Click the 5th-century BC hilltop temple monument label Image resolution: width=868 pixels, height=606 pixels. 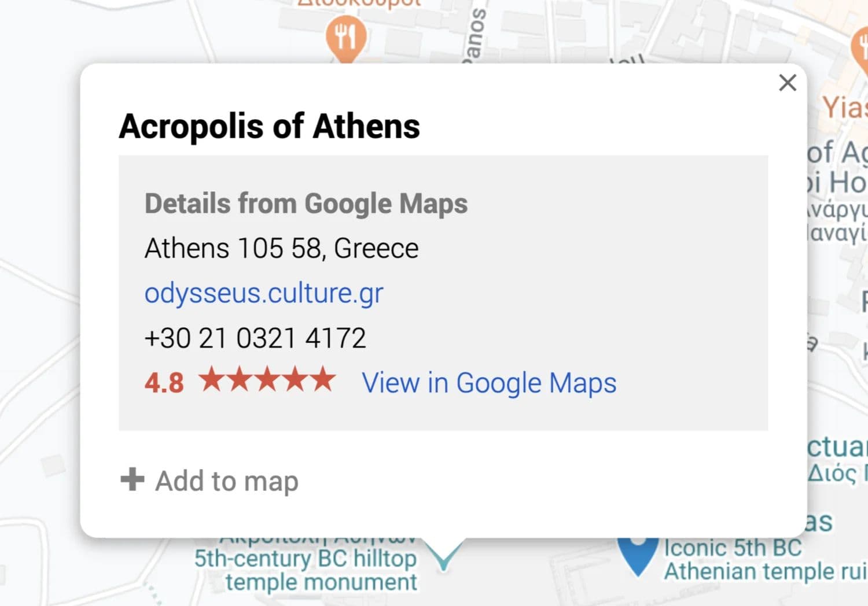[306, 570]
